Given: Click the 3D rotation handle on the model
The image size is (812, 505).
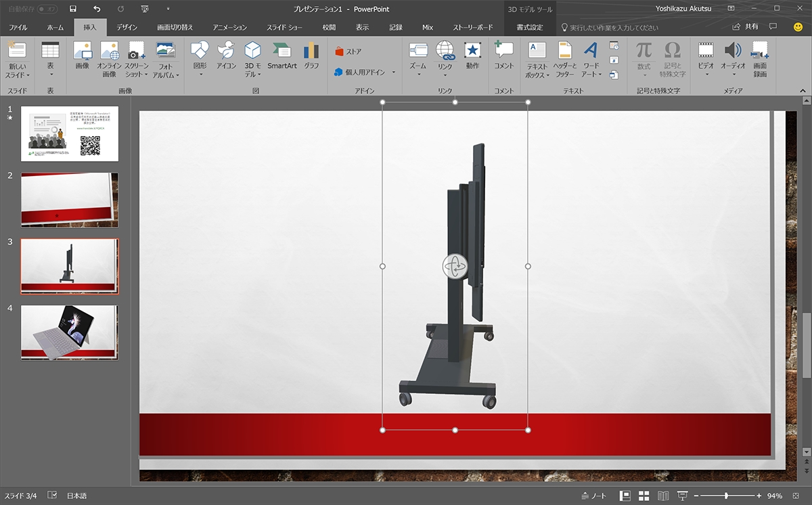Looking at the screenshot, I should [x=455, y=266].
